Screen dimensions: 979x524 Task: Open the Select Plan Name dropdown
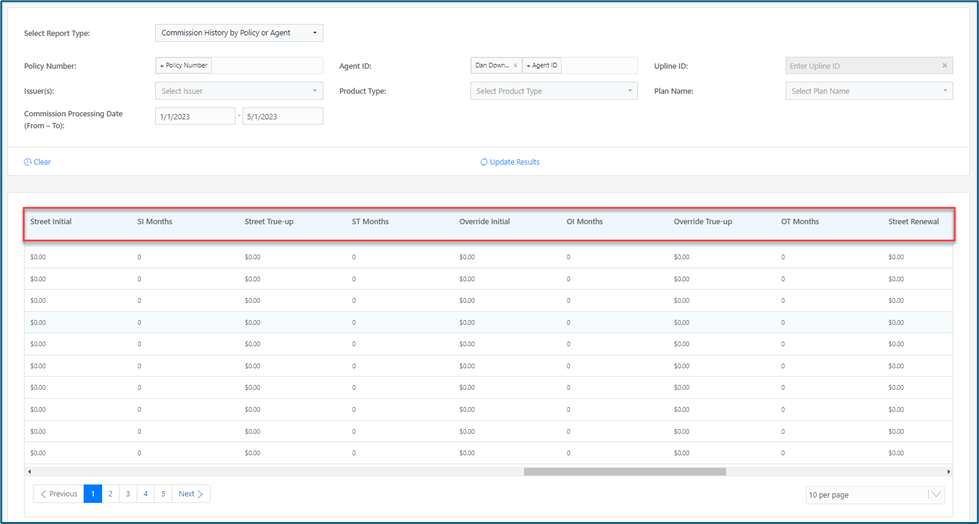click(868, 91)
